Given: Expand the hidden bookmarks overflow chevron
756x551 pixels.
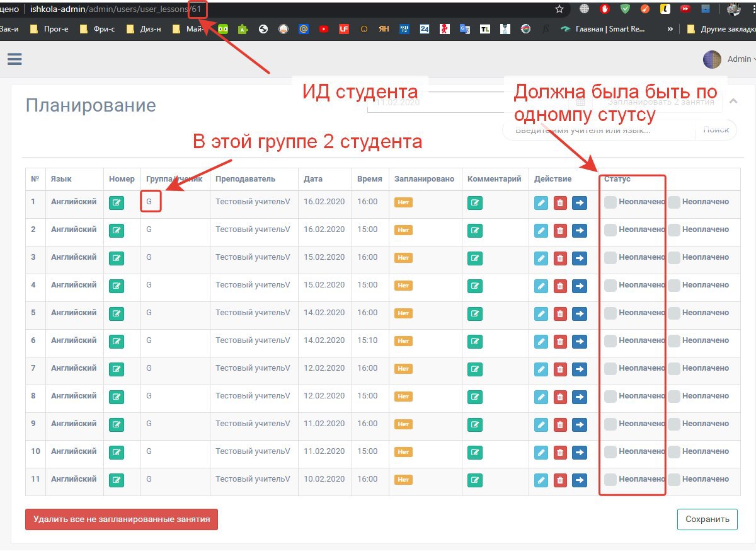Looking at the screenshot, I should tap(670, 28).
